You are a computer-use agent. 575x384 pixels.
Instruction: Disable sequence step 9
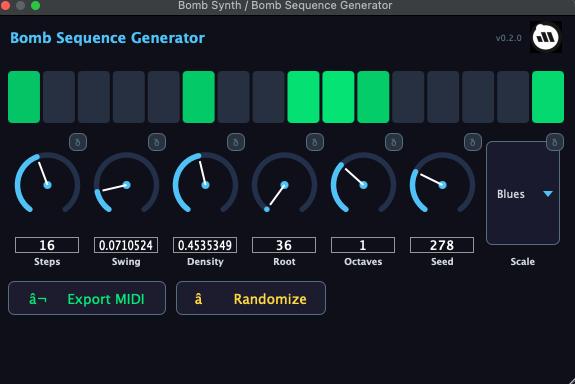pos(303,97)
